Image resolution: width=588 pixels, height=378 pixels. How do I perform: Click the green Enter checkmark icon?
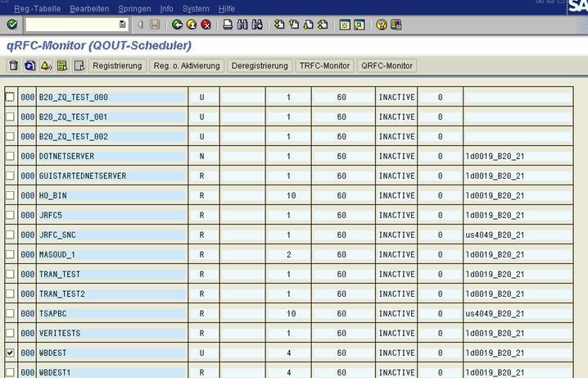(11, 25)
